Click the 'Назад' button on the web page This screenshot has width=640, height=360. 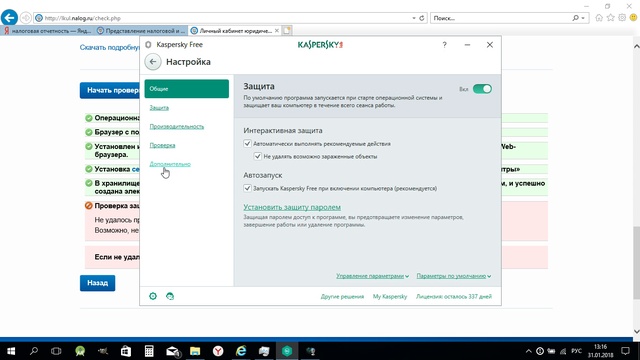(98, 283)
